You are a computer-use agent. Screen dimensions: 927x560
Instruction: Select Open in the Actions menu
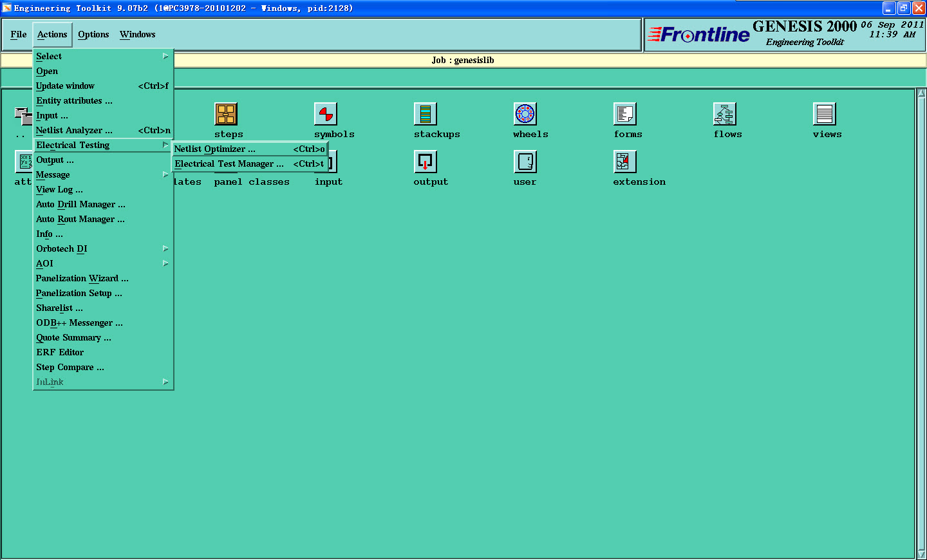[103, 71]
